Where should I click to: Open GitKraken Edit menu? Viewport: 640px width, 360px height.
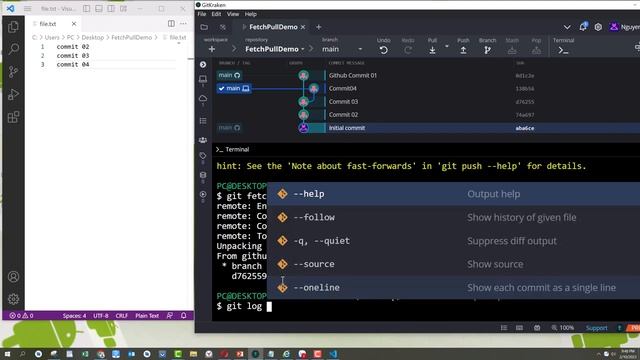pyautogui.click(x=216, y=14)
